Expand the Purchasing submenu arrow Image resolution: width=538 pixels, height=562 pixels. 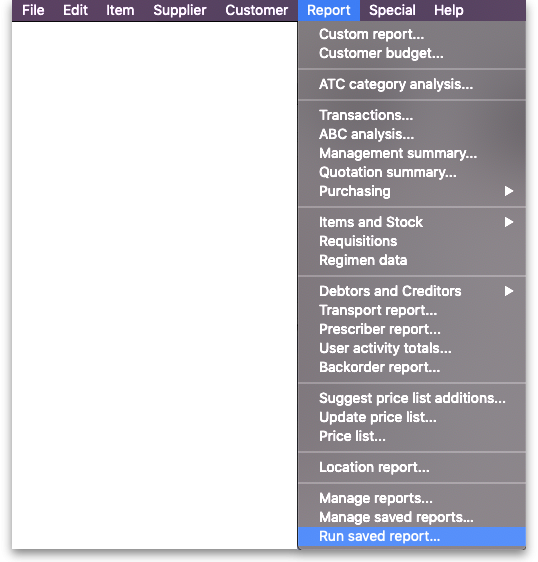click(509, 191)
